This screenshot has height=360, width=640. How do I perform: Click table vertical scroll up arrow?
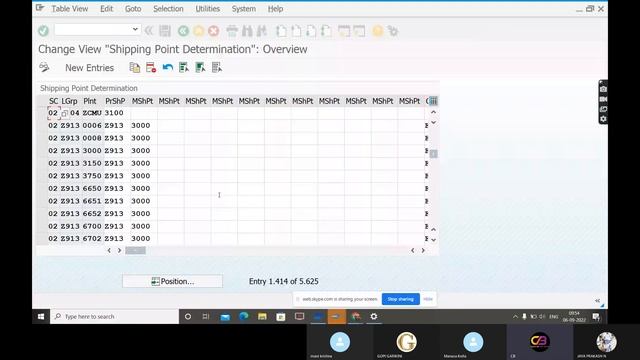pos(433,112)
